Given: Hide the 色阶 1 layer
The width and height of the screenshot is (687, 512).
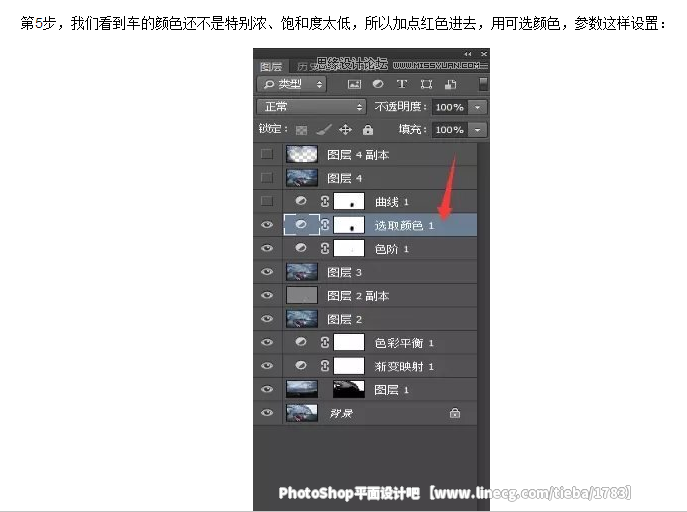Looking at the screenshot, I should click(x=267, y=248).
